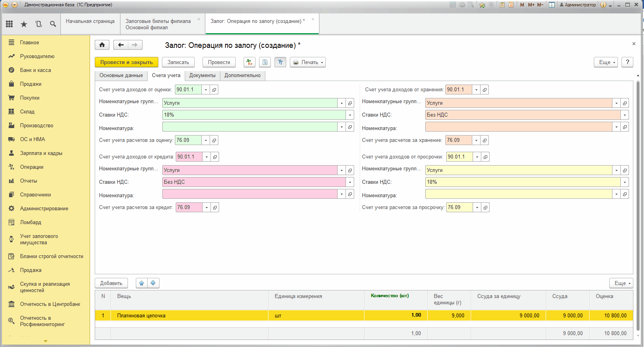Go to the home page using the house button
Viewport: 644px width, 347px height.
[x=102, y=45]
